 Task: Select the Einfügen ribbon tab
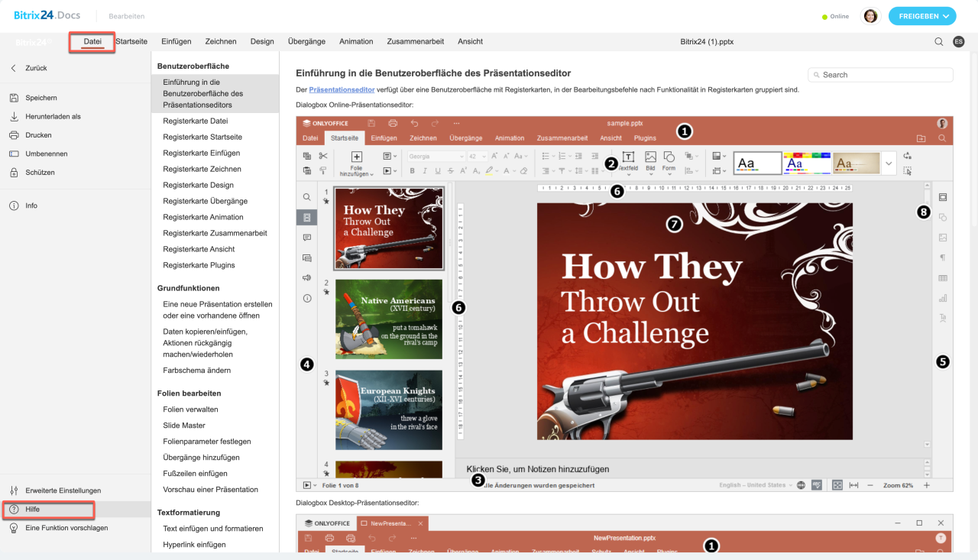coord(176,41)
